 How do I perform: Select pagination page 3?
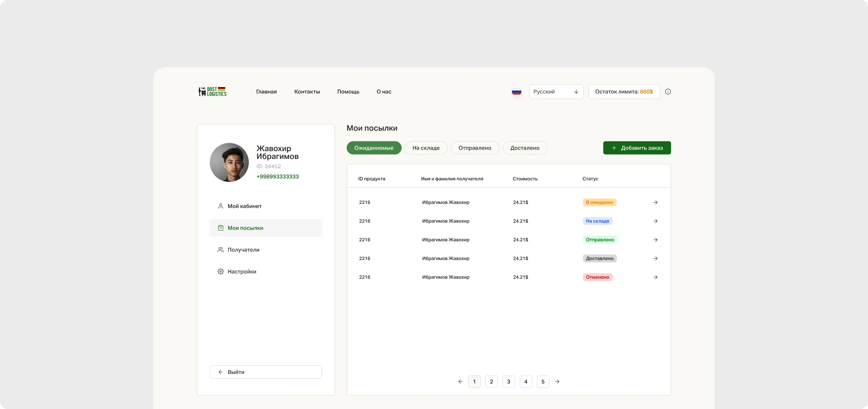[508, 382]
